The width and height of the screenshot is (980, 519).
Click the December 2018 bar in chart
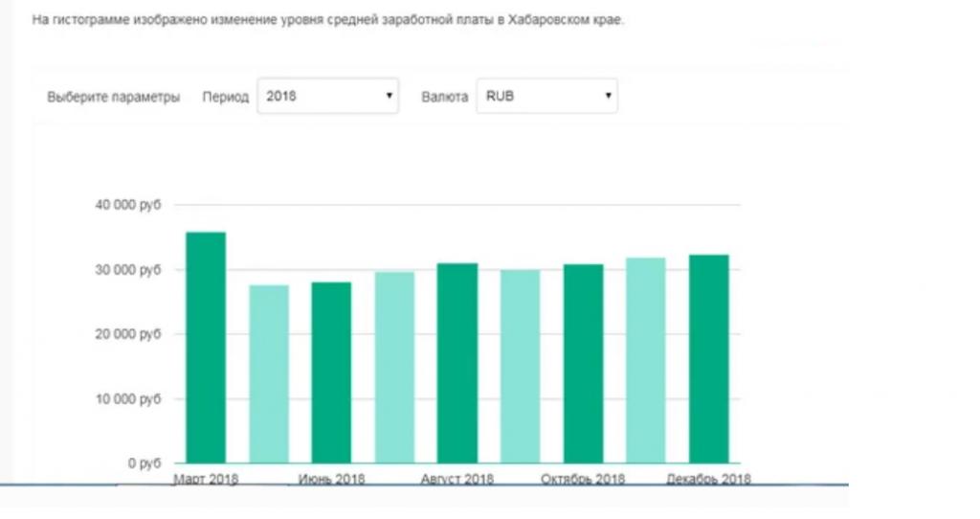point(708,359)
